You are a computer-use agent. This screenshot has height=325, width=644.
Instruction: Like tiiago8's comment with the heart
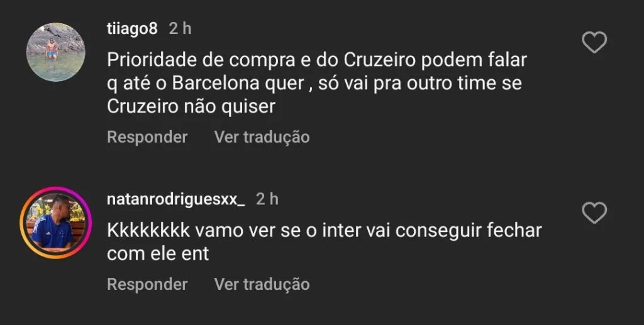pos(594,43)
